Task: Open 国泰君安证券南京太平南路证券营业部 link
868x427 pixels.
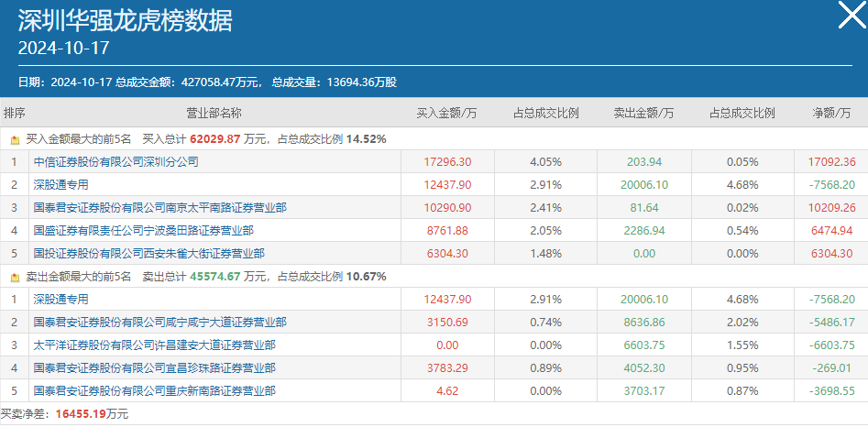Action: pos(160,208)
